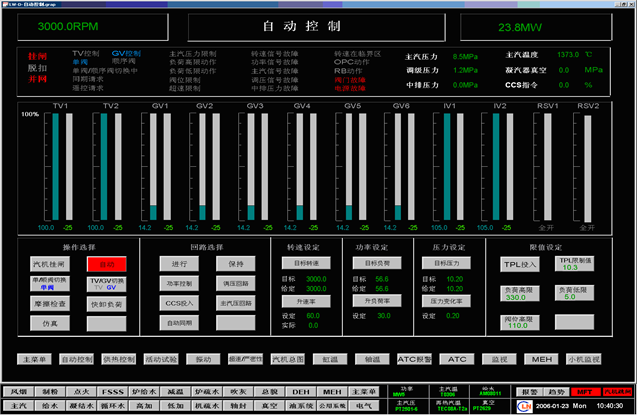Open the 趋势 trend view
This screenshot has width=637, height=415.
click(x=556, y=392)
